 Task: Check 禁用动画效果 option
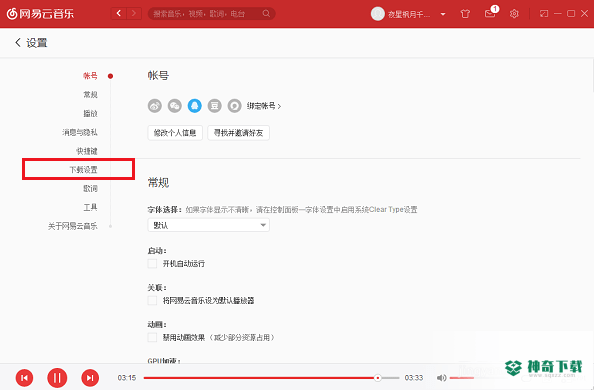(x=152, y=337)
